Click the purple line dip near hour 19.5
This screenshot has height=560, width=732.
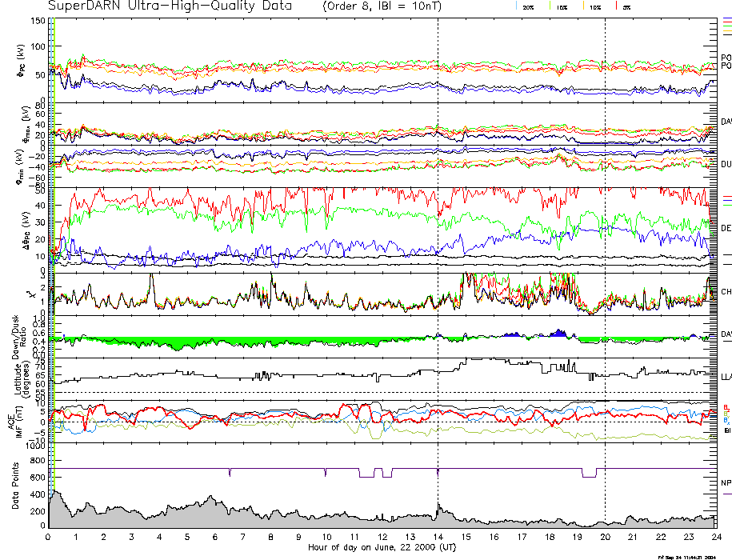click(x=589, y=477)
